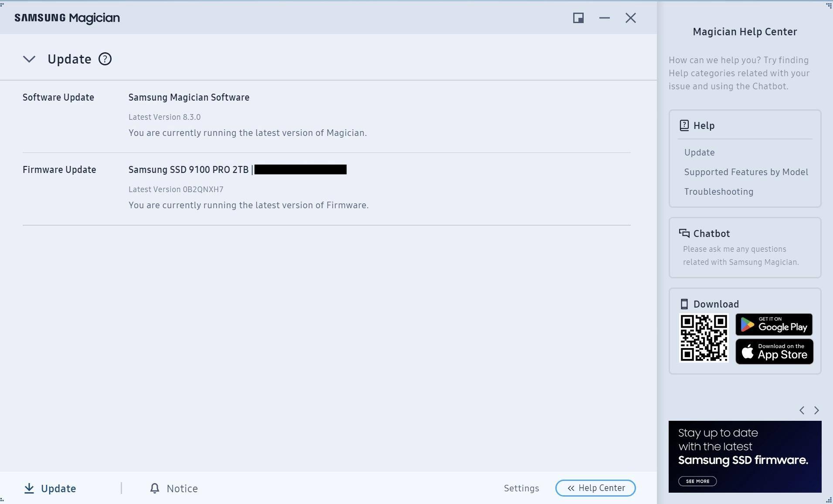Open the Notice tab

click(182, 488)
